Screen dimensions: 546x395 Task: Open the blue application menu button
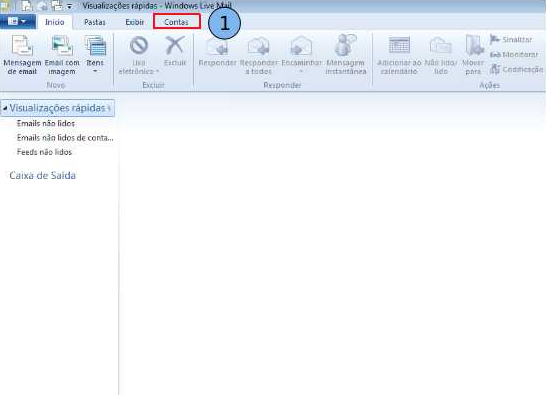(17, 22)
